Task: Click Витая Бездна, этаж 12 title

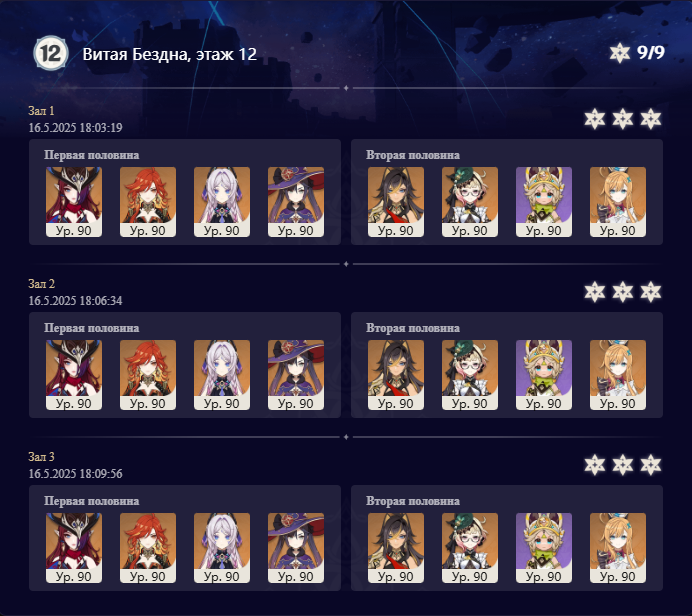Action: point(169,54)
